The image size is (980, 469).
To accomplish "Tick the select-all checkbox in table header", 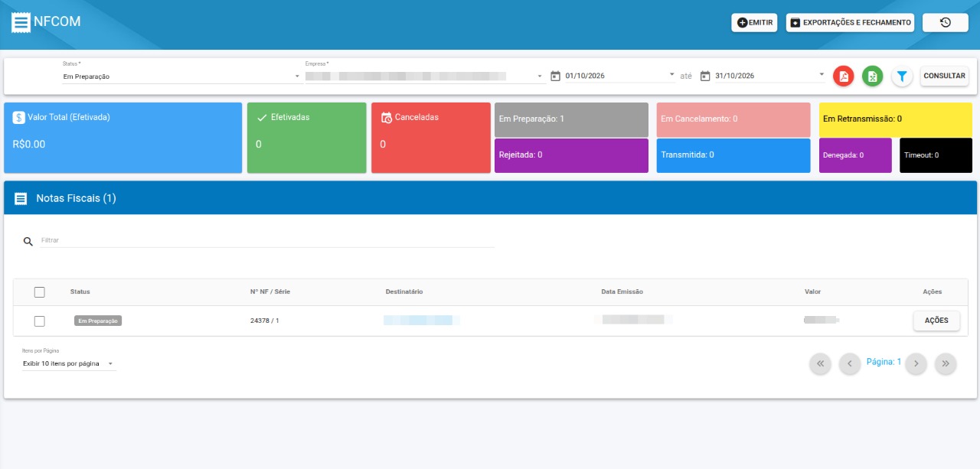I will point(40,291).
